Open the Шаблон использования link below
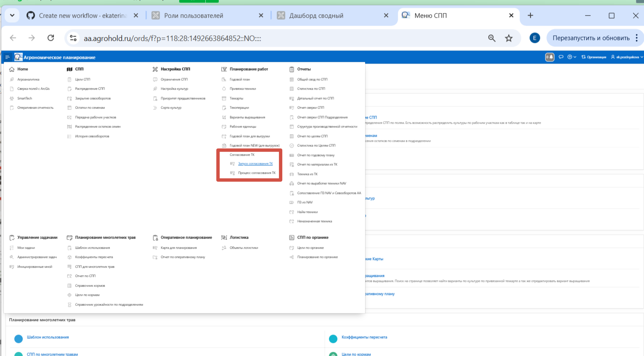Image resolution: width=644 pixels, height=356 pixels. click(x=48, y=337)
